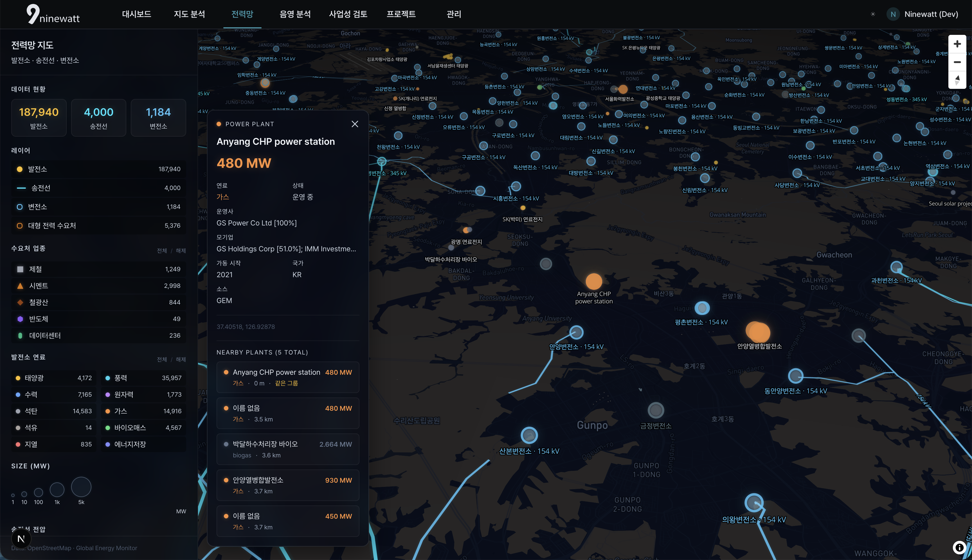
Task: Click the 금정변전소 gray marker
Action: pyautogui.click(x=656, y=410)
